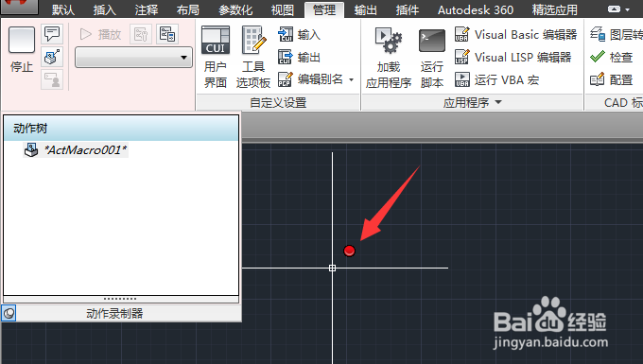Click the Customization (自定义设置) panel title
Image resolution: width=643 pixels, height=364 pixels.
[x=278, y=102]
